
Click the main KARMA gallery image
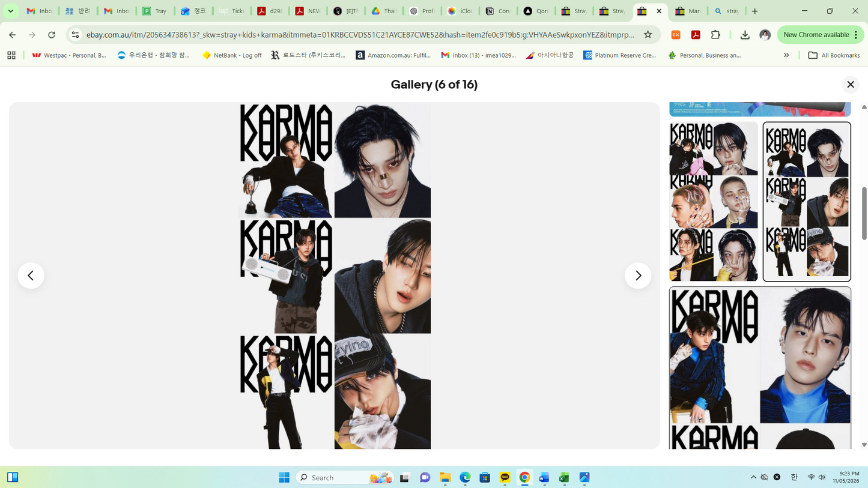coord(335,276)
